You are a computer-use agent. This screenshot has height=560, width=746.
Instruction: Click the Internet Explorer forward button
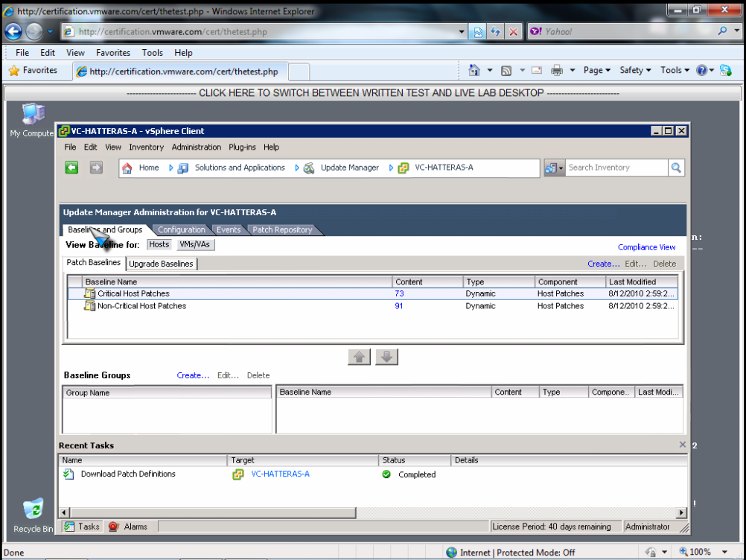[x=34, y=32]
